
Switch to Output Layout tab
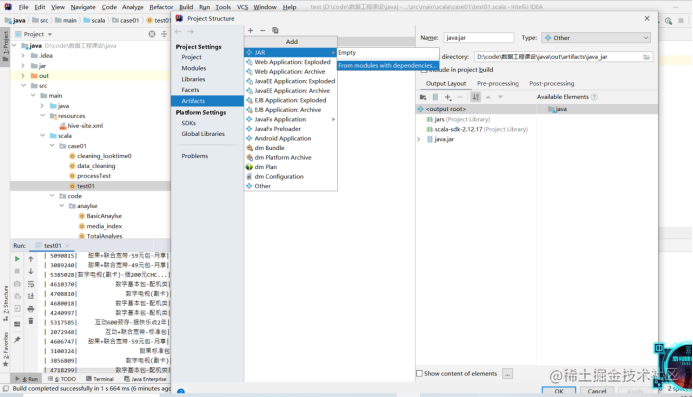(x=446, y=84)
